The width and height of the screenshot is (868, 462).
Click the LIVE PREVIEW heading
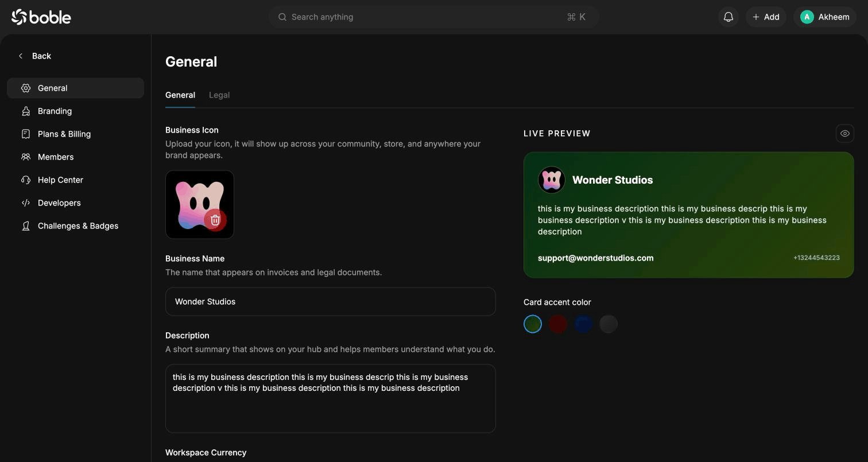pyautogui.click(x=557, y=134)
